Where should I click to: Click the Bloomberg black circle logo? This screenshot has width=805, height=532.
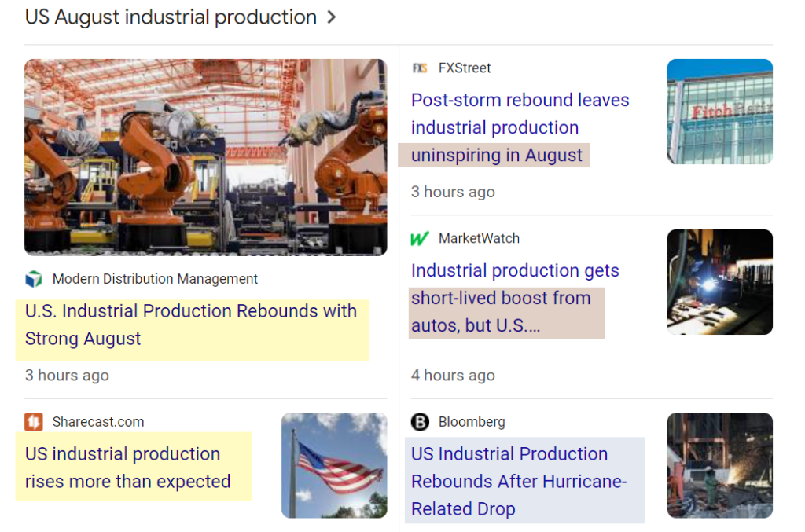[x=421, y=423]
